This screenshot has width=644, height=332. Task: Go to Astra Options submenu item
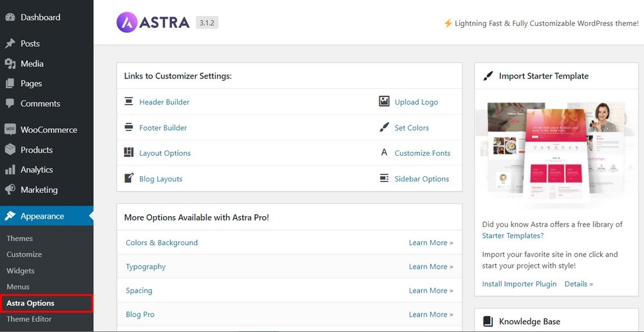click(30, 303)
